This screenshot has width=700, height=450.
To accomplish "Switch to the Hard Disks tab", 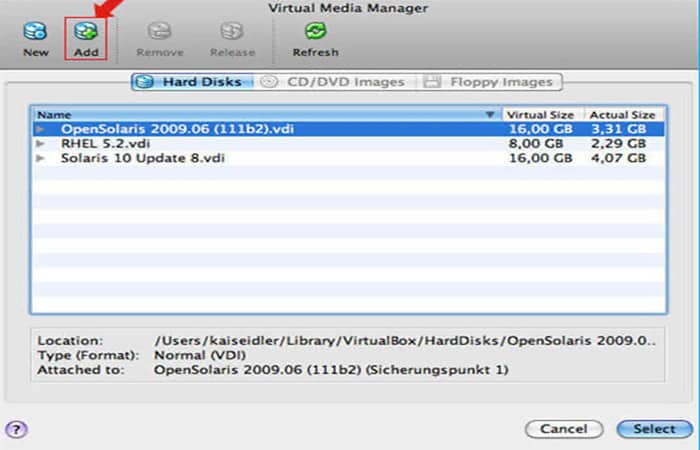I will point(191,82).
